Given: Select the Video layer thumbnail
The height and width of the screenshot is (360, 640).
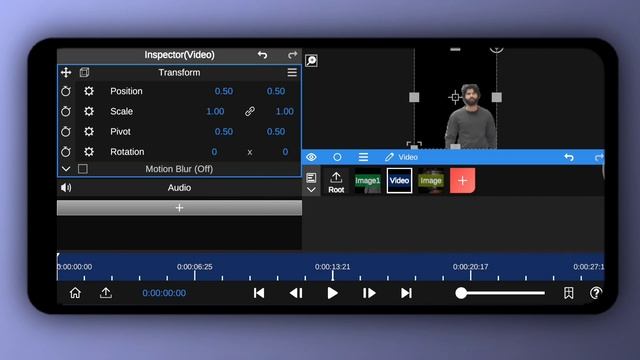Looking at the screenshot, I should (x=399, y=180).
